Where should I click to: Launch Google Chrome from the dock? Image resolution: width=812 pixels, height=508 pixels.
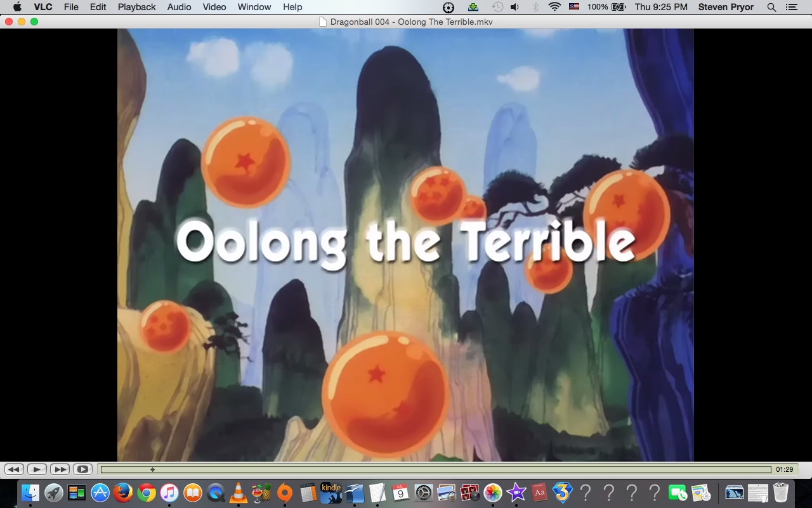147,492
